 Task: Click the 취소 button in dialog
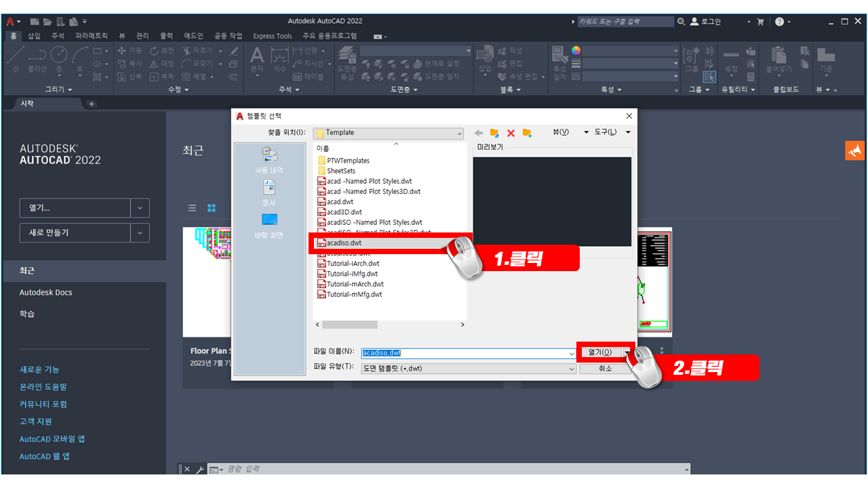pyautogui.click(x=605, y=369)
